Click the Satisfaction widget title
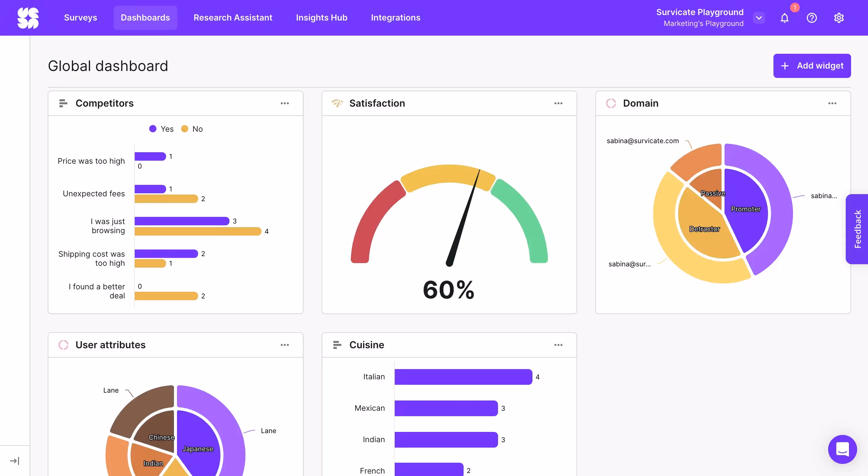Screen dimensions: 868x476 point(377,103)
